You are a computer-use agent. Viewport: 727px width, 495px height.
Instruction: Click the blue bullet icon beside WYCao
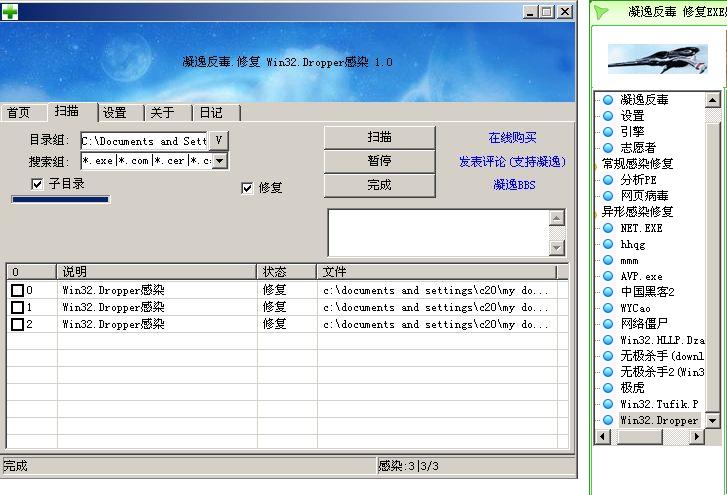pos(608,308)
